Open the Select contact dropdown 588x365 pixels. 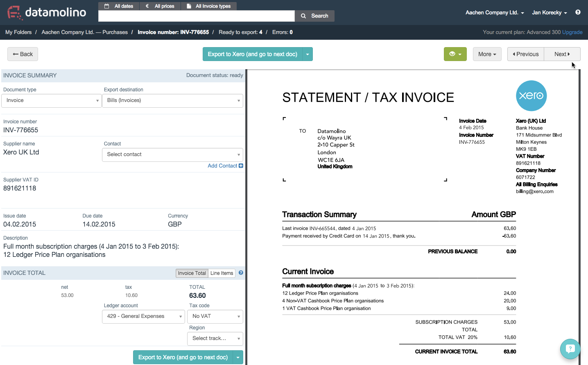[x=172, y=155]
